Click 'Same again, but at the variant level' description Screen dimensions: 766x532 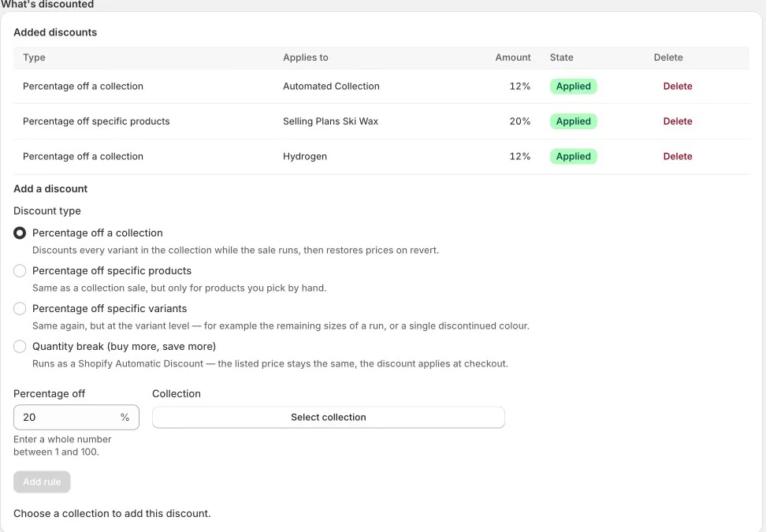281,326
